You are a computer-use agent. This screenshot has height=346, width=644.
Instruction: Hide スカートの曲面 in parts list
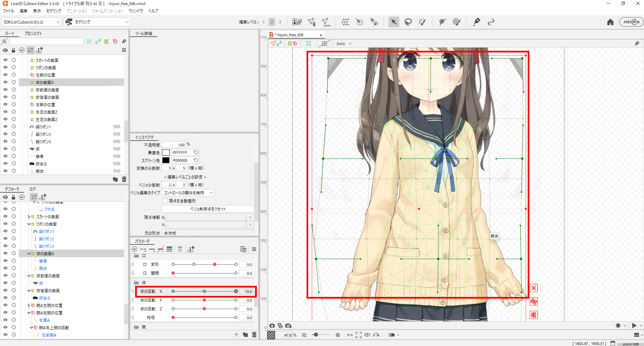(x=5, y=60)
